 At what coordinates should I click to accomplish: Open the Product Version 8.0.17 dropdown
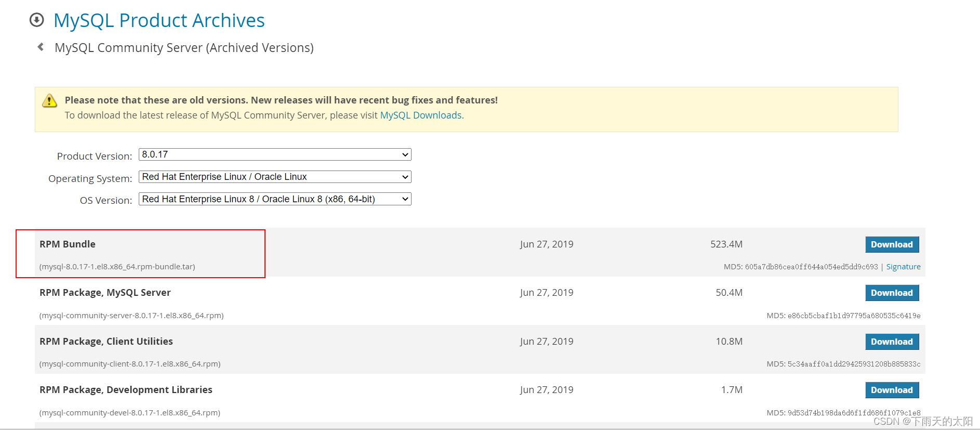[x=275, y=154]
